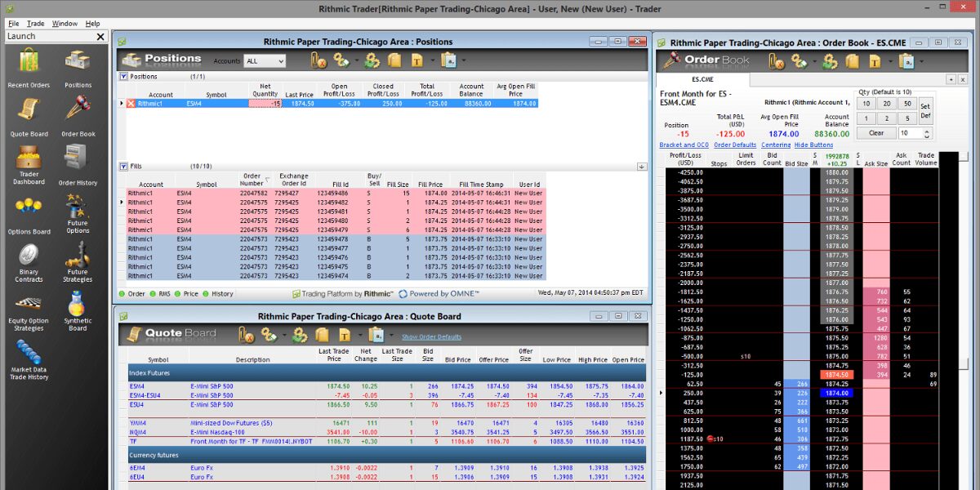Image resolution: width=980 pixels, height=490 pixels.
Task: Select fill row with Fill Id 123459486
Action: click(x=335, y=193)
